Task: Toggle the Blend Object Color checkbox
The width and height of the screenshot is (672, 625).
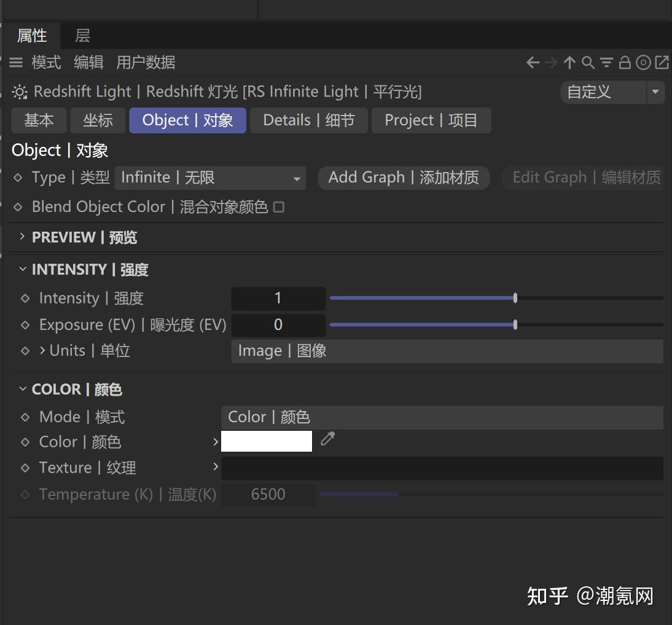Action: tap(279, 207)
